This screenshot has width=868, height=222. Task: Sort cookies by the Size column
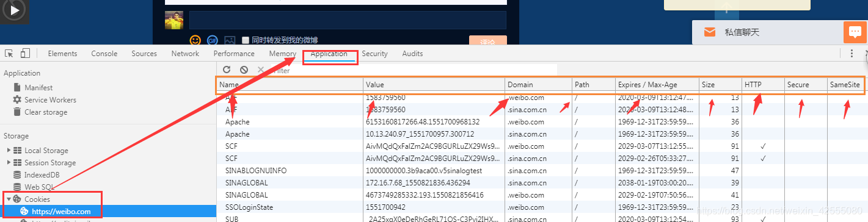pos(720,85)
